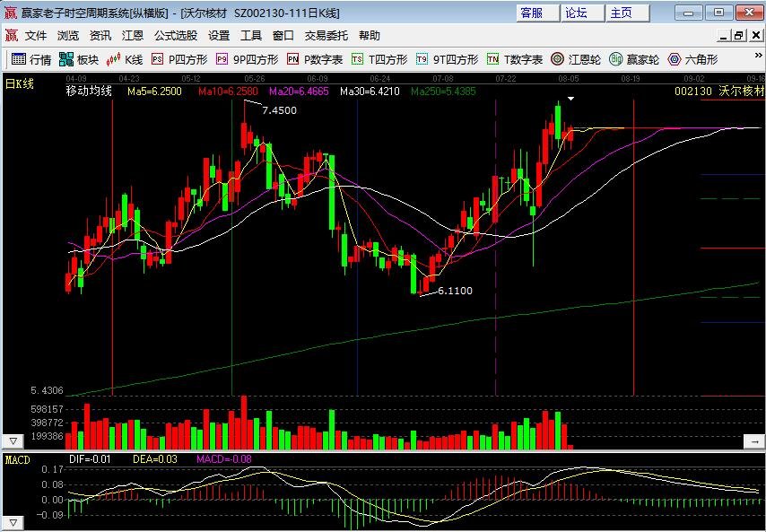Click the 论坛 forum button
The height and width of the screenshot is (532, 766).
(x=577, y=13)
